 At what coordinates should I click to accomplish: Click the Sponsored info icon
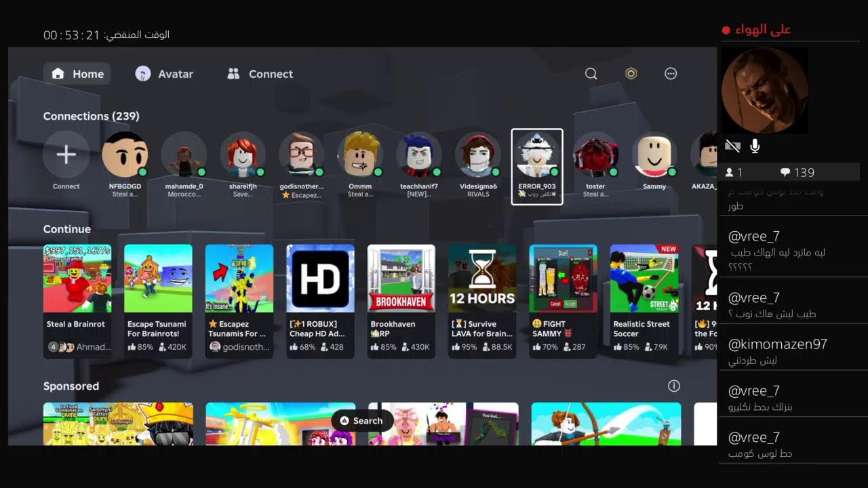point(674,386)
